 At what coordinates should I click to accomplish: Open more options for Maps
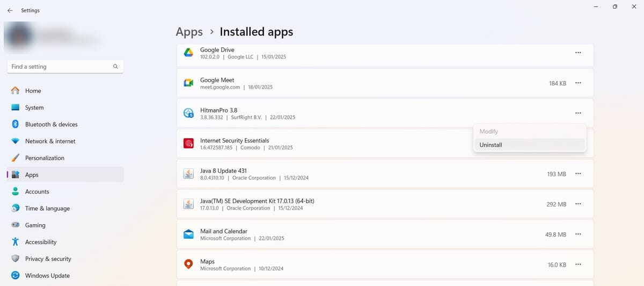578,264
